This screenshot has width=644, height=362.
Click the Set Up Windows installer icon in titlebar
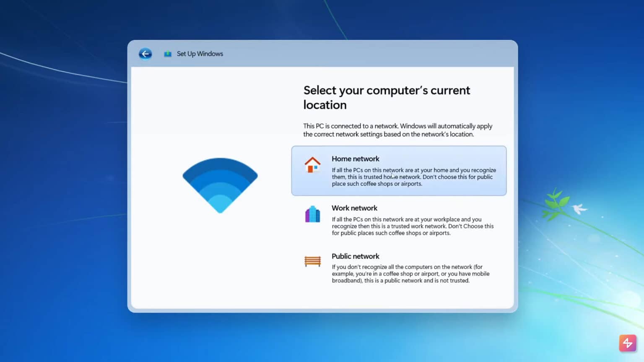pos(168,54)
